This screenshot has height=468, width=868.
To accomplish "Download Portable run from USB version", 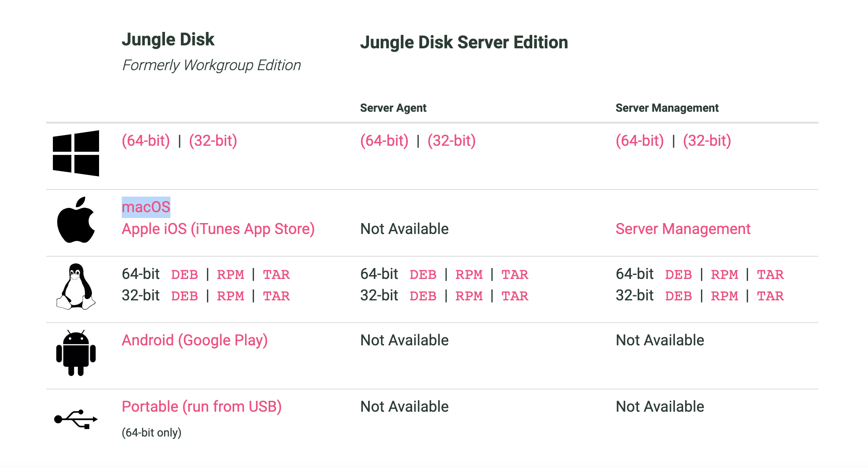I will click(x=201, y=407).
